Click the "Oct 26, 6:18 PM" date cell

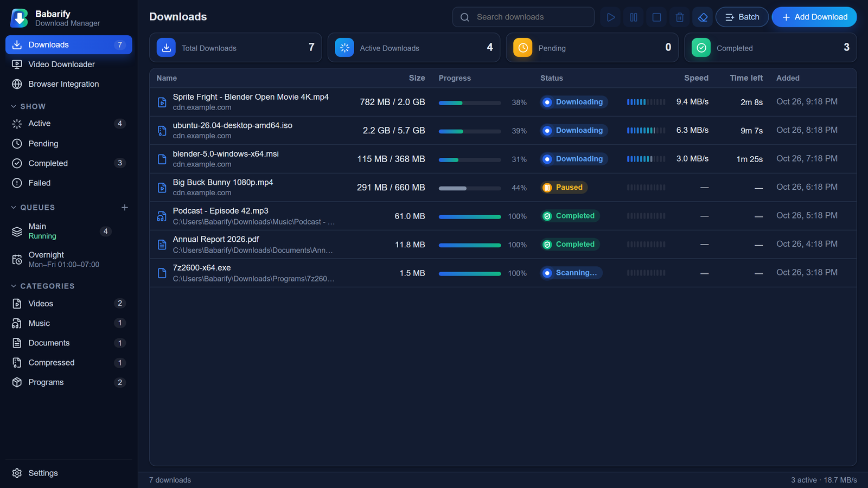pyautogui.click(x=807, y=187)
